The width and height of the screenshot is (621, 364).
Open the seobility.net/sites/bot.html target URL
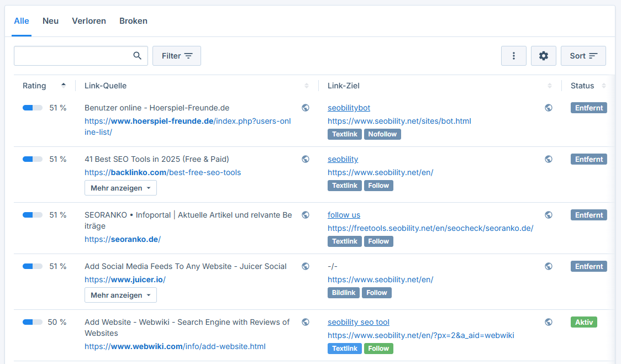[399, 121]
